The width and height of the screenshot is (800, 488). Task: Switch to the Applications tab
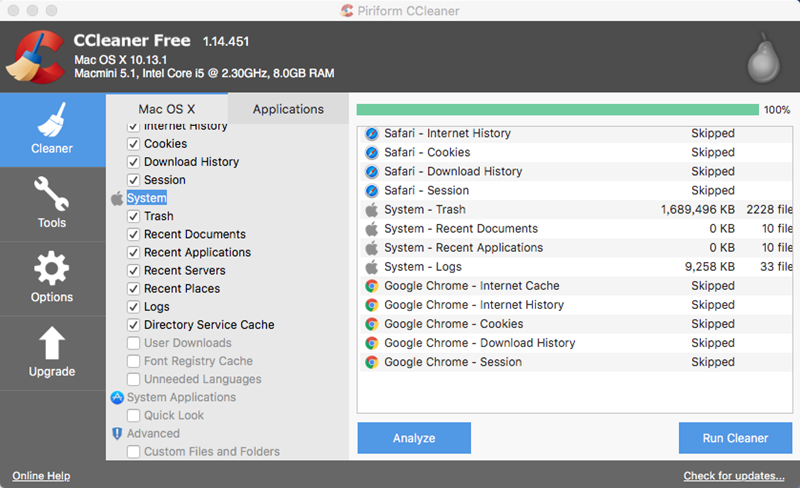[288, 109]
